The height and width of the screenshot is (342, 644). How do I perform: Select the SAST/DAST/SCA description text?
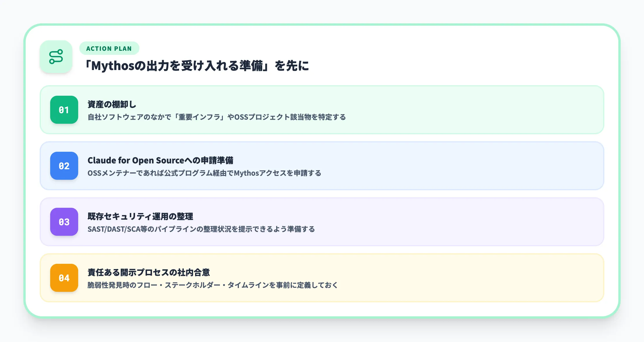[201, 229]
